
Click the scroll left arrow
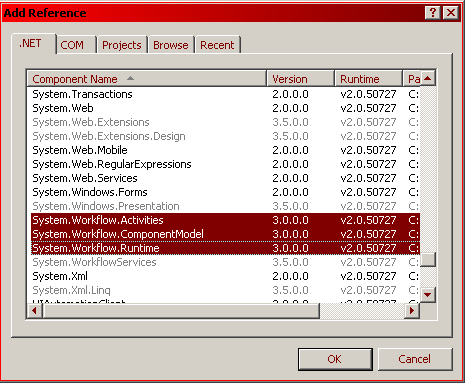[35, 311]
